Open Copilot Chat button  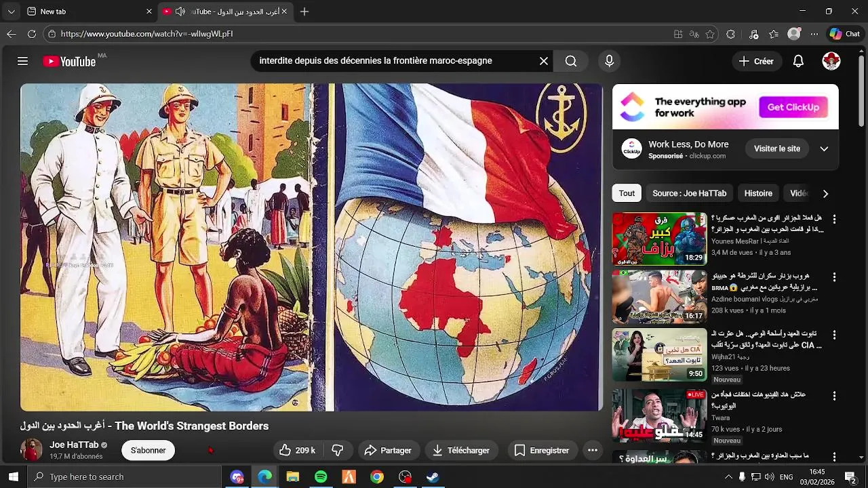pyautogui.click(x=845, y=34)
